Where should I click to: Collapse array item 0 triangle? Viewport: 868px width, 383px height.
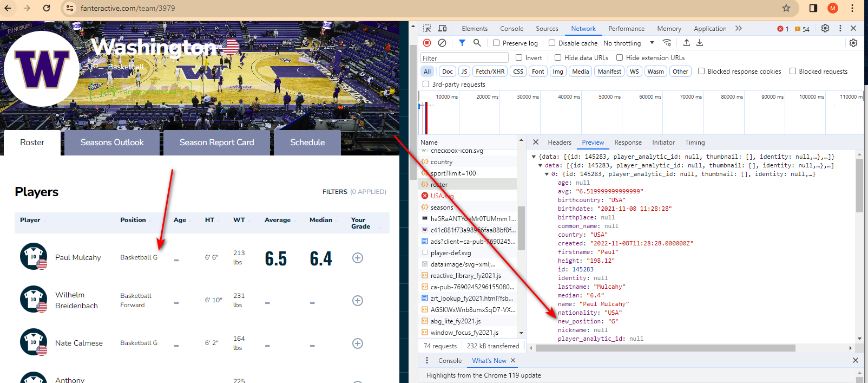(547, 174)
